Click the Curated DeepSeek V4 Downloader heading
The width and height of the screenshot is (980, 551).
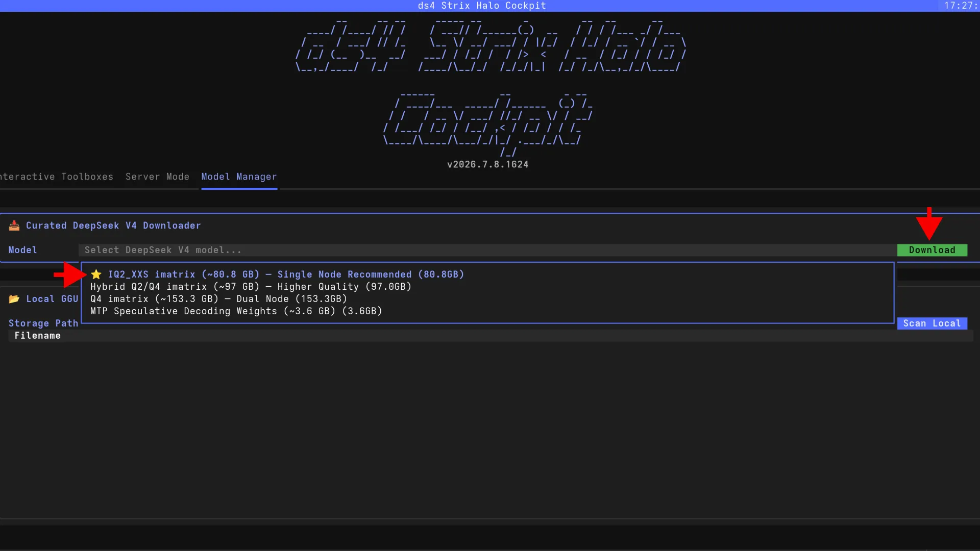(113, 226)
